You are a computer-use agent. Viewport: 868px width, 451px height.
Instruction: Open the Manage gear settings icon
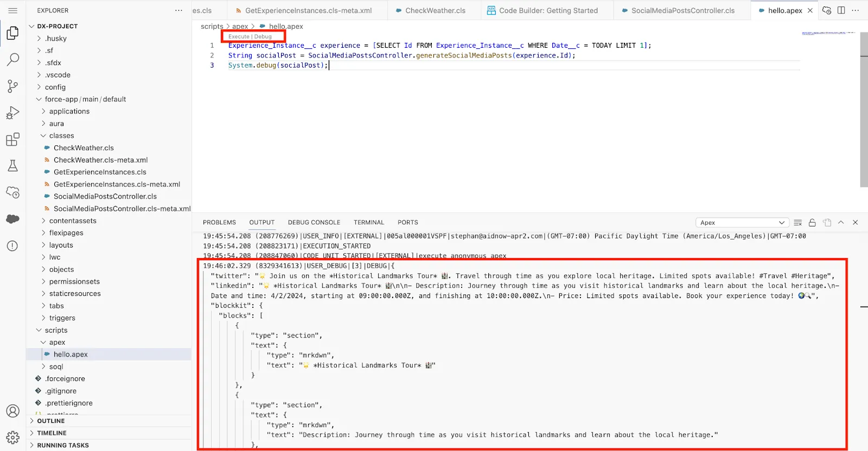tap(12, 437)
